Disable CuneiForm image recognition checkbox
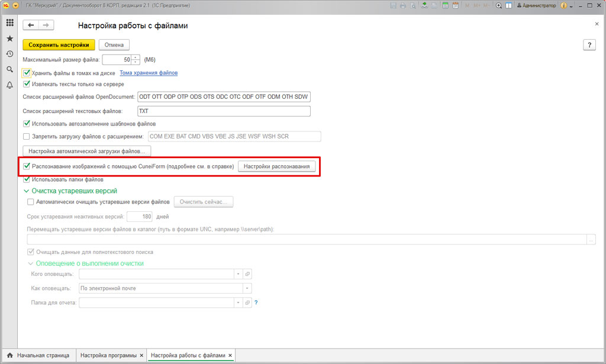The width and height of the screenshot is (606, 364). 26,167
